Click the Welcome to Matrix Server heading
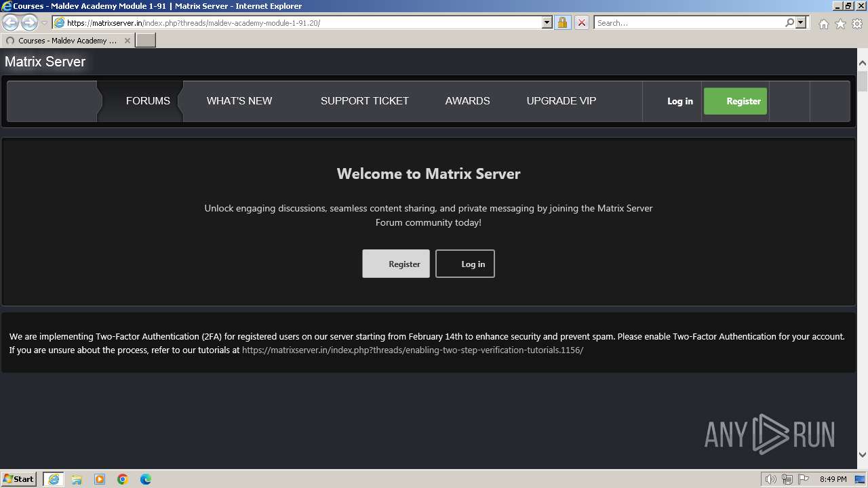 coord(429,174)
